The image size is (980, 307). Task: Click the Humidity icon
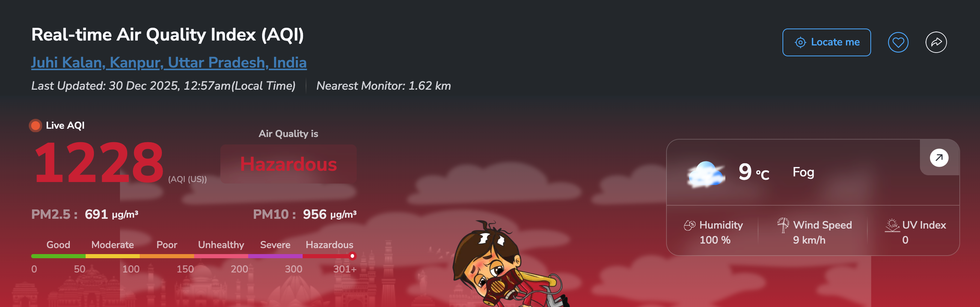coord(689,225)
